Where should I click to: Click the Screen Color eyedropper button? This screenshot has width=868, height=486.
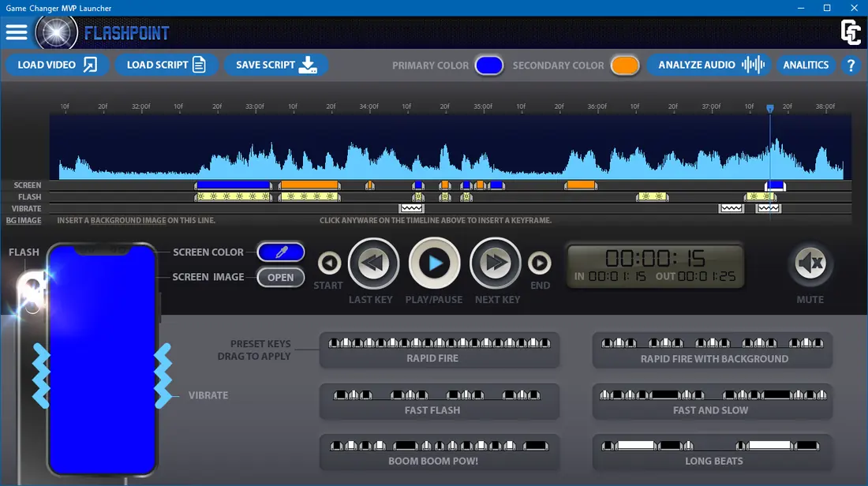(281, 252)
